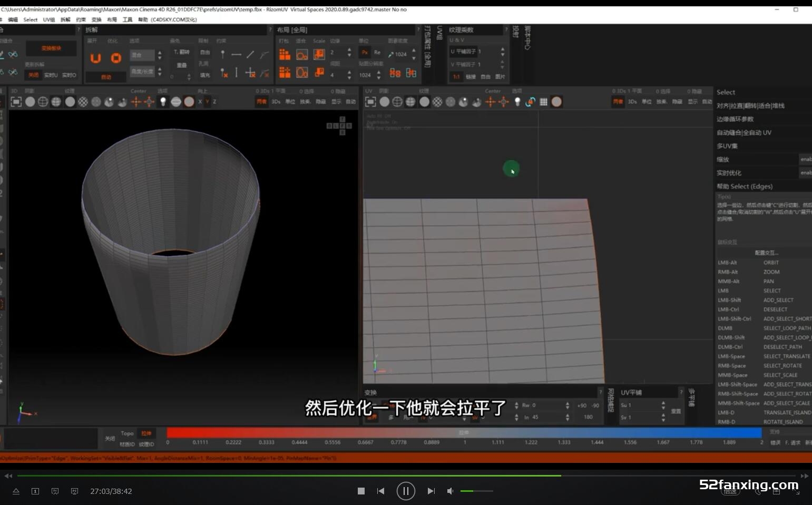Step the spacing value 4 spinner
The height and width of the screenshot is (505, 812).
349,75
